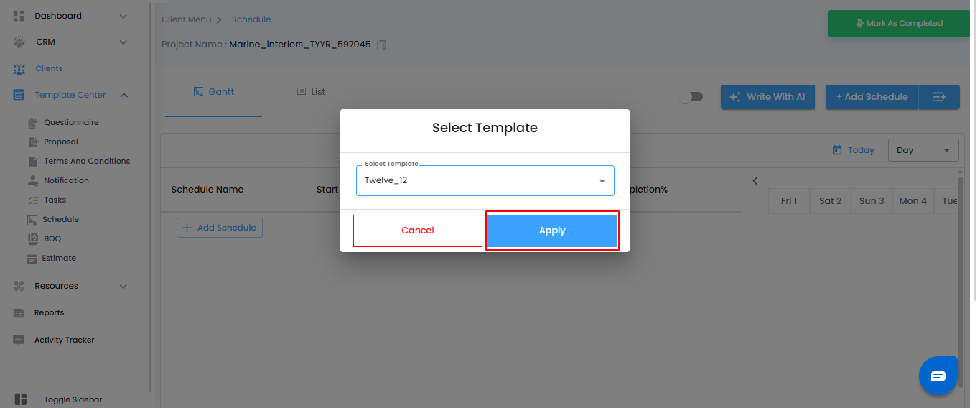
Task: Click the Mark As Completed button
Action: 898,24
